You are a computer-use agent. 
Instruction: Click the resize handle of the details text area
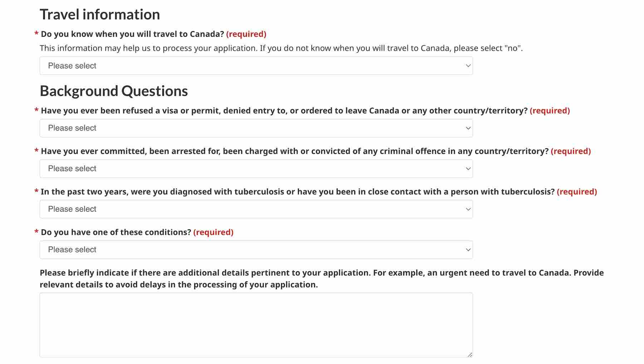click(x=470, y=354)
